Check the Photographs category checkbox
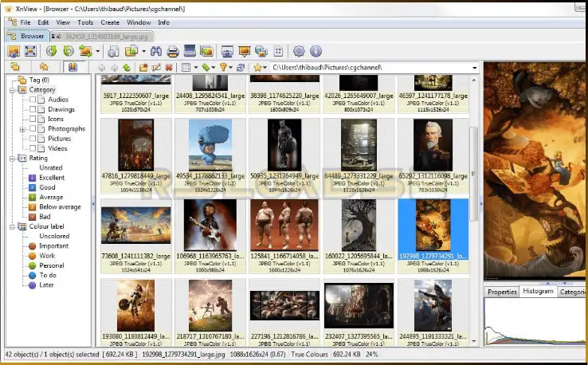The image size is (588, 365). (33, 128)
